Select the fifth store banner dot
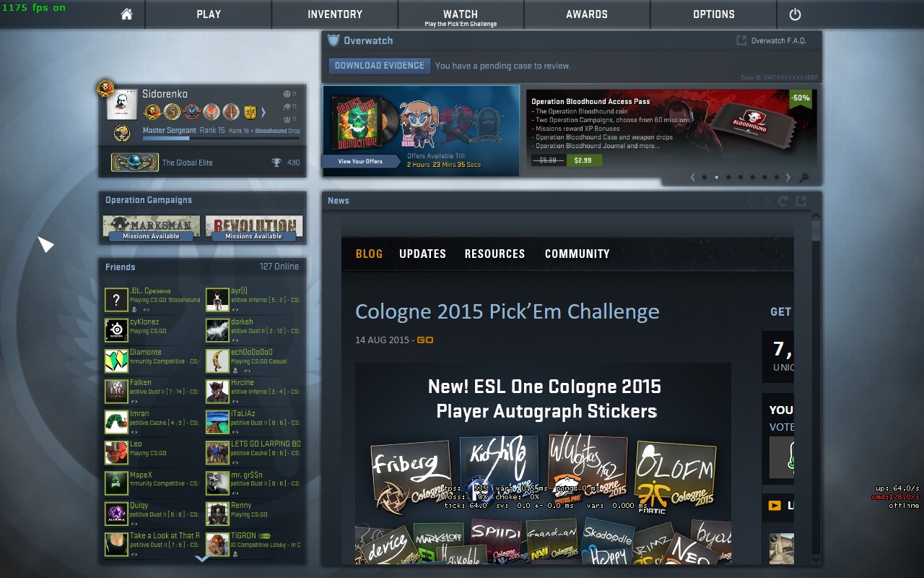The width and height of the screenshot is (924, 578). pyautogui.click(x=752, y=177)
